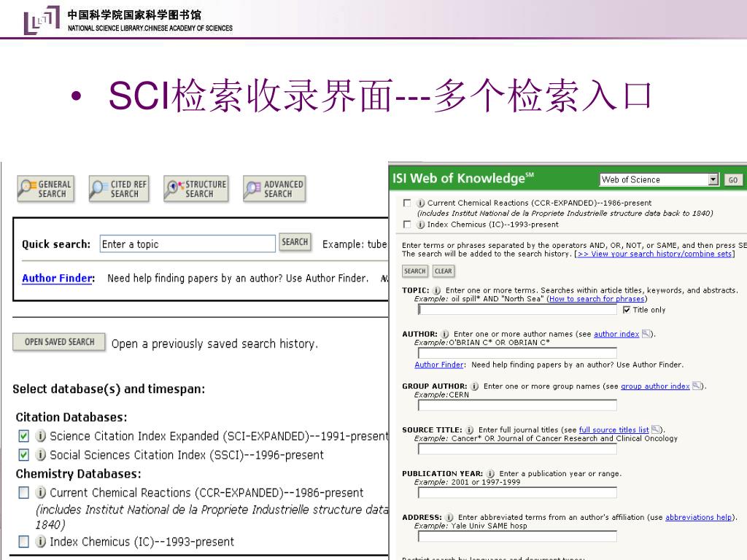Screen dimensions: 747x560
Task: Info icon next to SOURCE TITLE label
Action: click(469, 429)
